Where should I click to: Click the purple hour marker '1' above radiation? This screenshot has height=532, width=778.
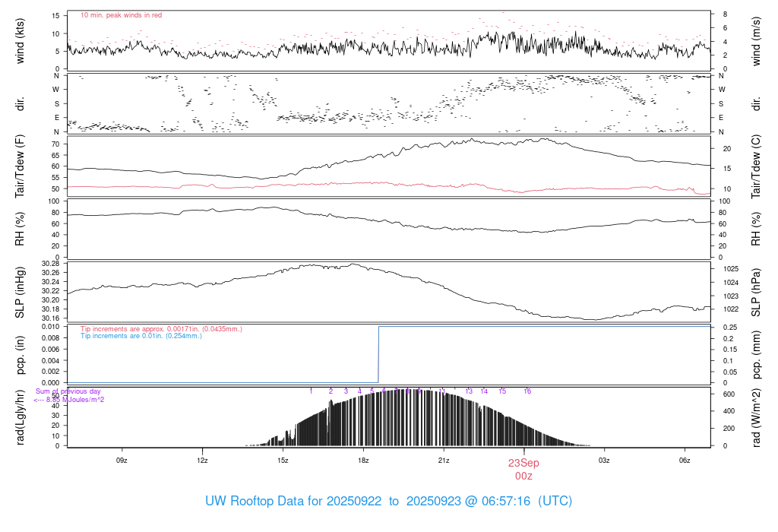(x=311, y=391)
